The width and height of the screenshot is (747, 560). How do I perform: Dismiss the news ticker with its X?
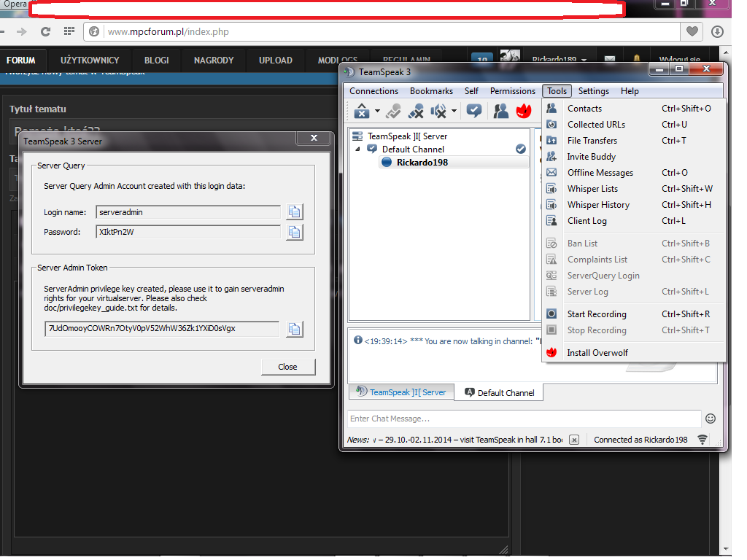[x=575, y=440]
